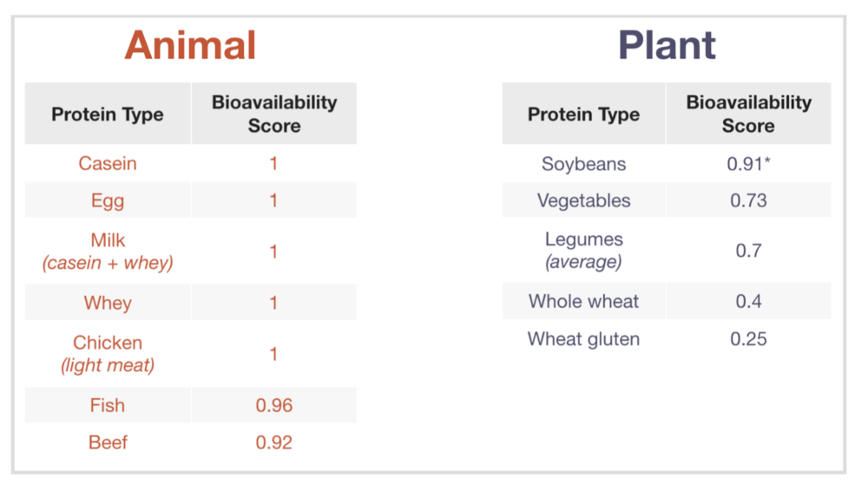Click the Whey row label
Screen dimensions: 868x491
108,303
